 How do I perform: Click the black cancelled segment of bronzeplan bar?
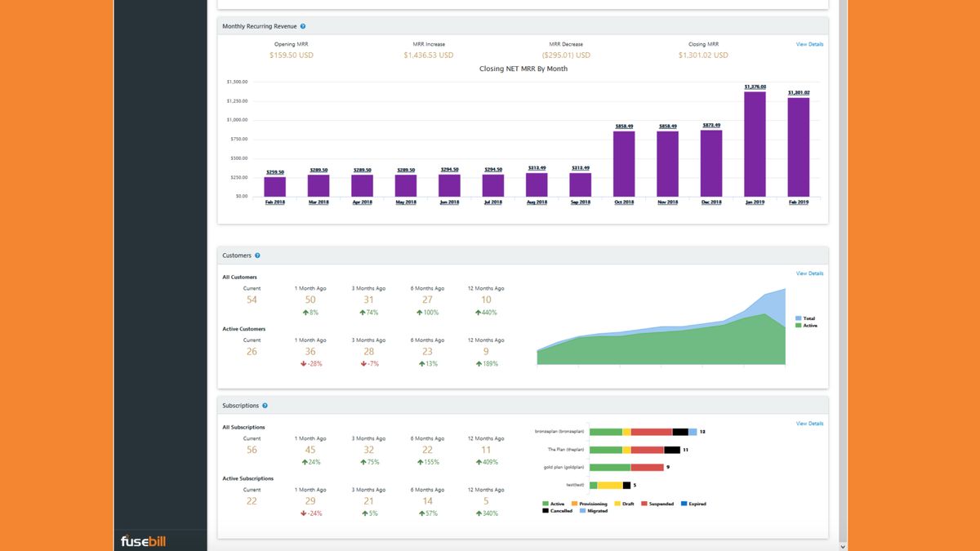(x=680, y=431)
